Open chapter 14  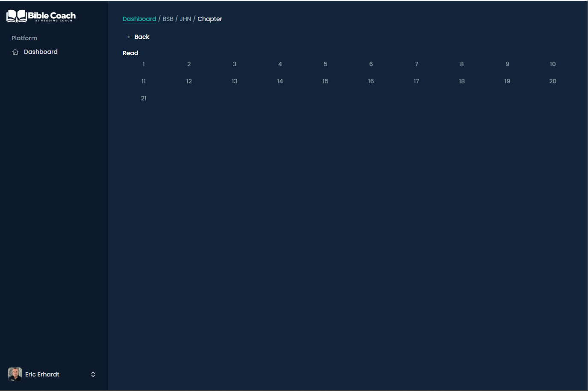point(280,81)
